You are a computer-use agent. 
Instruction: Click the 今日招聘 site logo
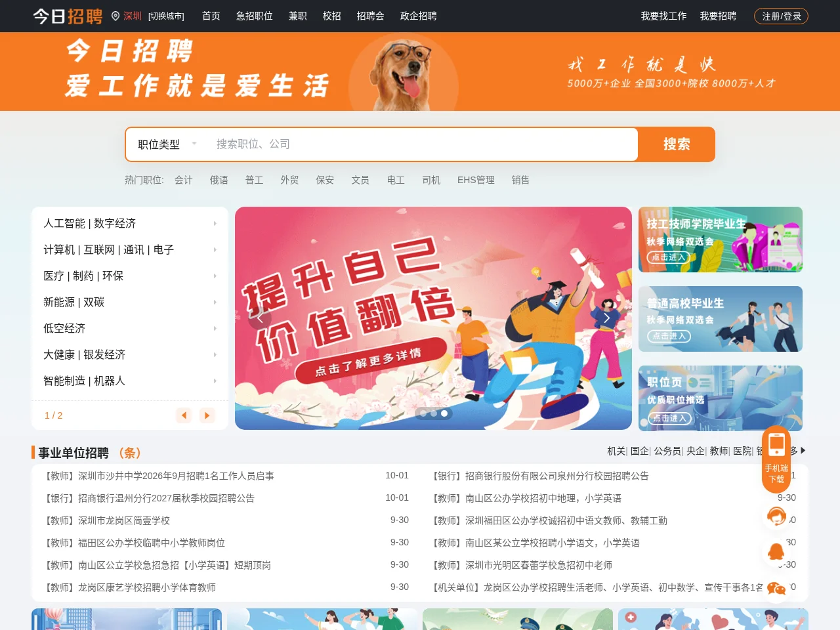(68, 16)
